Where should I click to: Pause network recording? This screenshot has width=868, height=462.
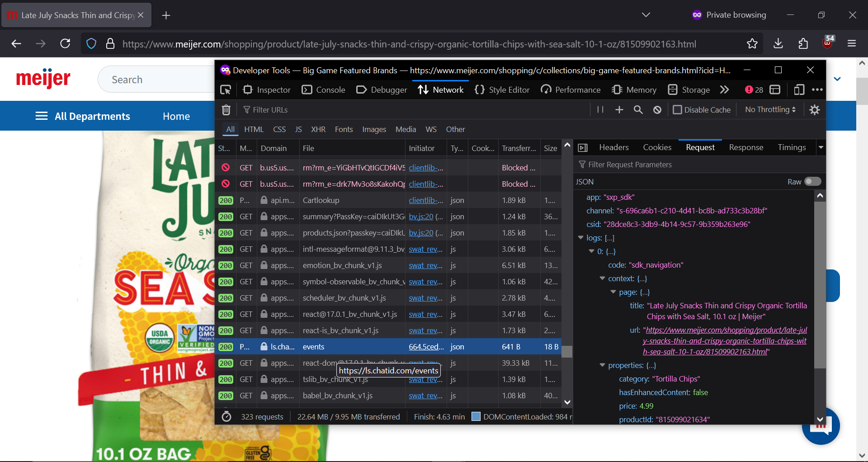[600, 110]
